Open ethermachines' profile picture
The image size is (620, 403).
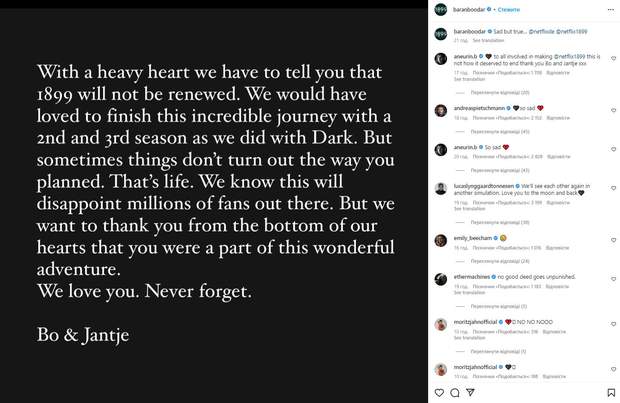(439, 277)
